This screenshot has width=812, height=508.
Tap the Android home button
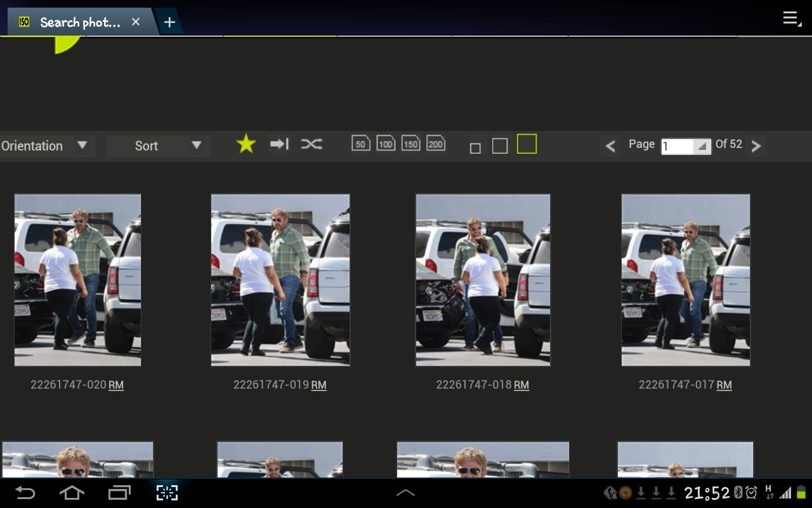pyautogui.click(x=72, y=493)
